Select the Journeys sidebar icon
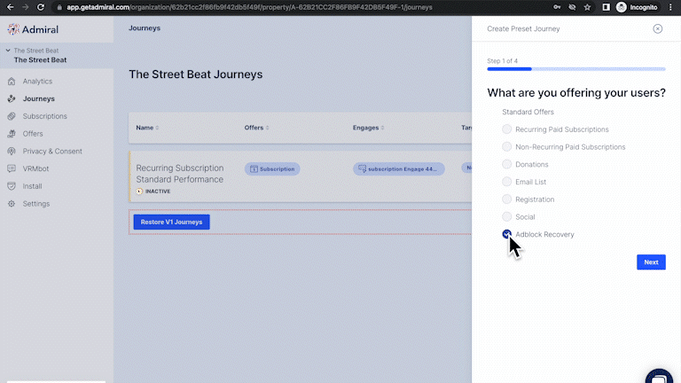This screenshot has height=383, width=681. tap(11, 99)
